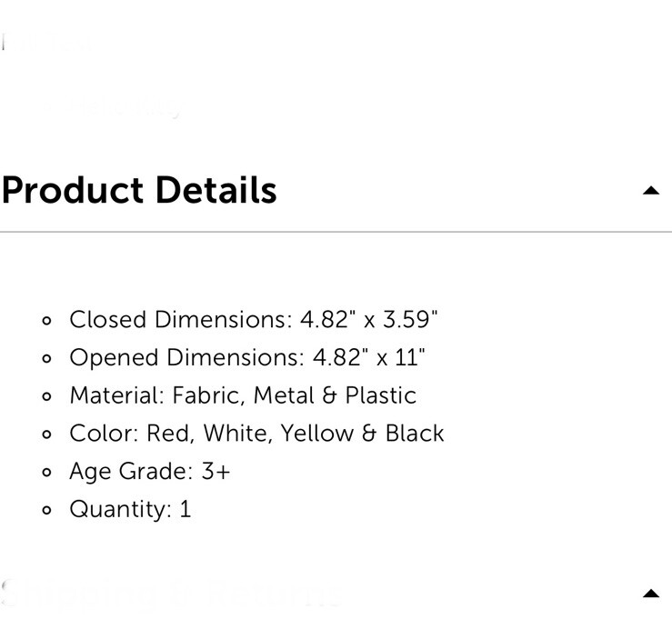The height and width of the screenshot is (629, 672).
Task: Click the bullet beside Color
Action: coord(46,434)
